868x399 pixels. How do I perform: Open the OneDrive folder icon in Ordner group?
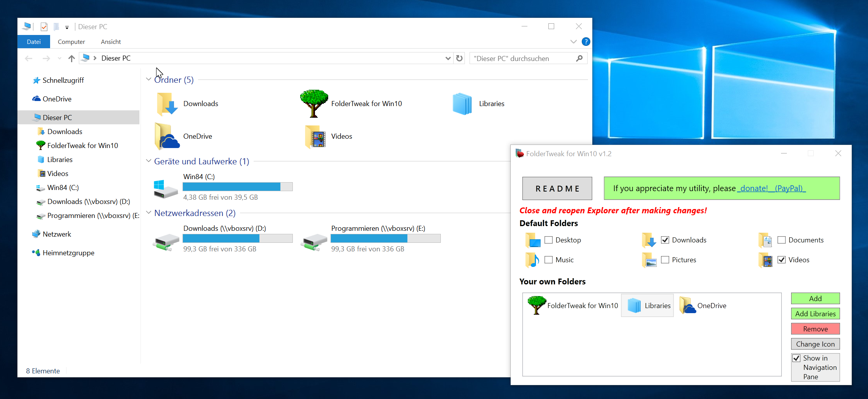[x=167, y=136]
